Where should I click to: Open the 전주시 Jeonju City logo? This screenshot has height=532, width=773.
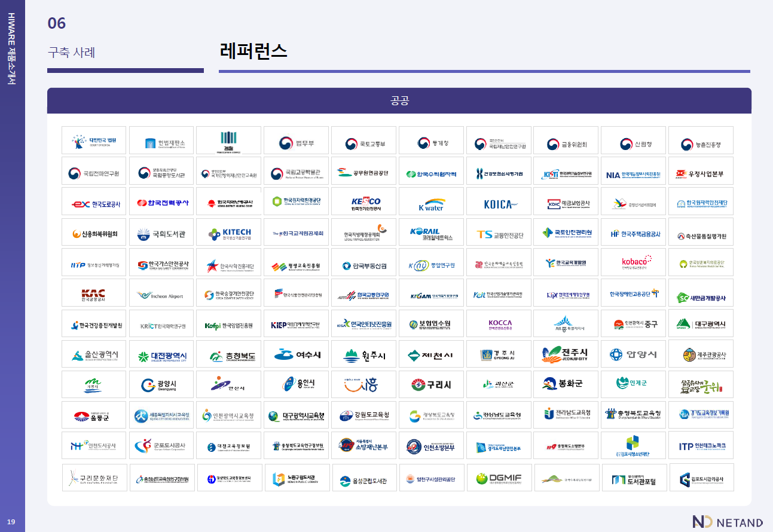[x=566, y=354]
